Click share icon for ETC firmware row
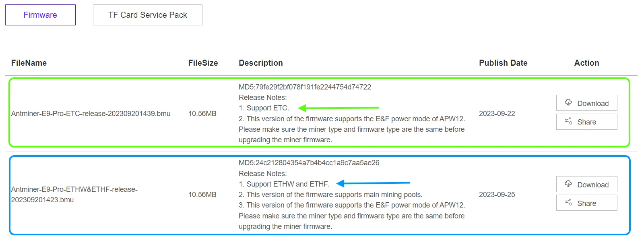 click(568, 121)
